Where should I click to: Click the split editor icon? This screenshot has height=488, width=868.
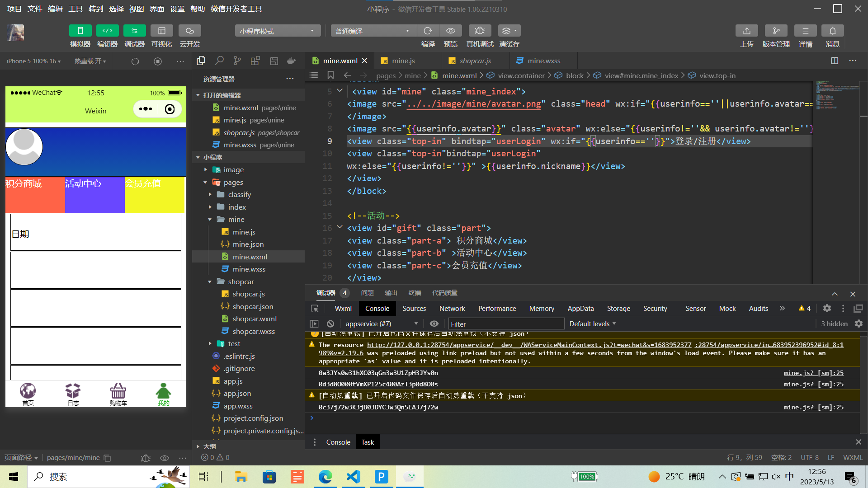(x=835, y=61)
